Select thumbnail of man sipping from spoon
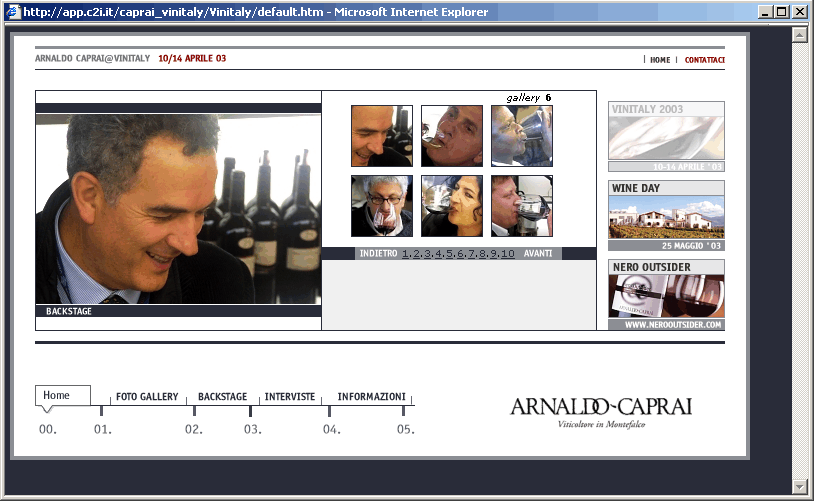Viewport: 814px width, 501px height. (x=452, y=136)
